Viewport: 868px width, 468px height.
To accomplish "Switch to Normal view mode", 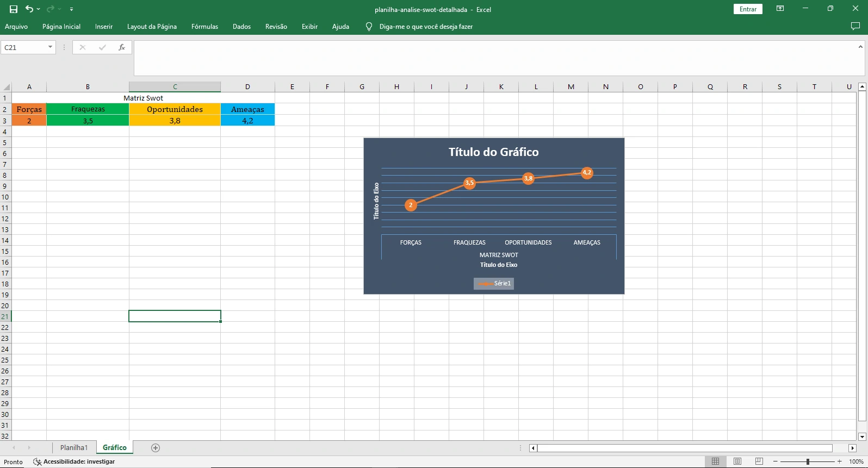I will pyautogui.click(x=716, y=461).
